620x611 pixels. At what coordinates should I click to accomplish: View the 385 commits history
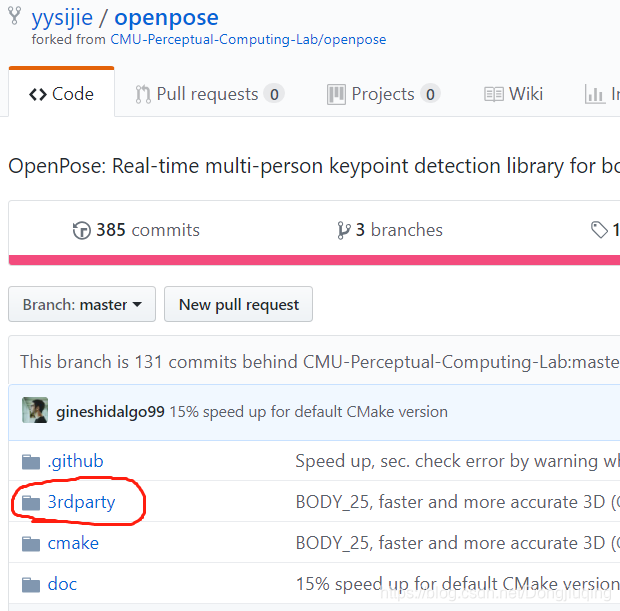point(136,230)
